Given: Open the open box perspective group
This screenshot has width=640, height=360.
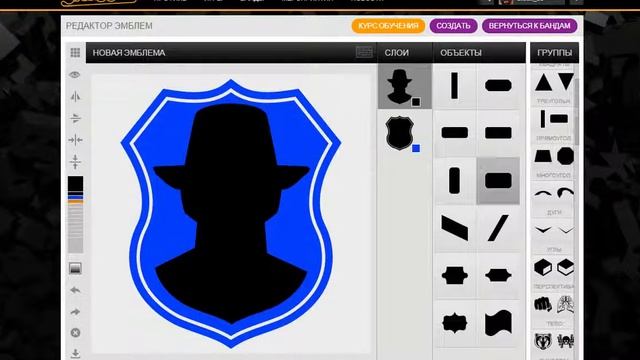Looking at the screenshot, I should point(566,267).
